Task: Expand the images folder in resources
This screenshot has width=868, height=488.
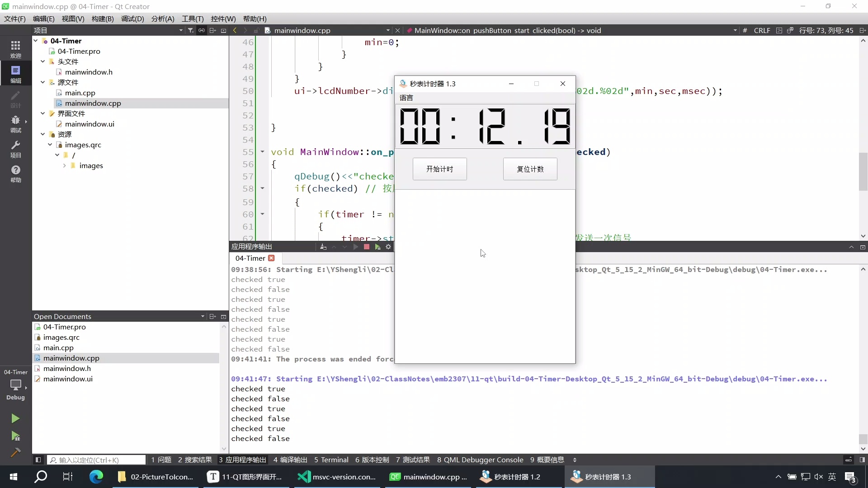Action: pos(64,166)
